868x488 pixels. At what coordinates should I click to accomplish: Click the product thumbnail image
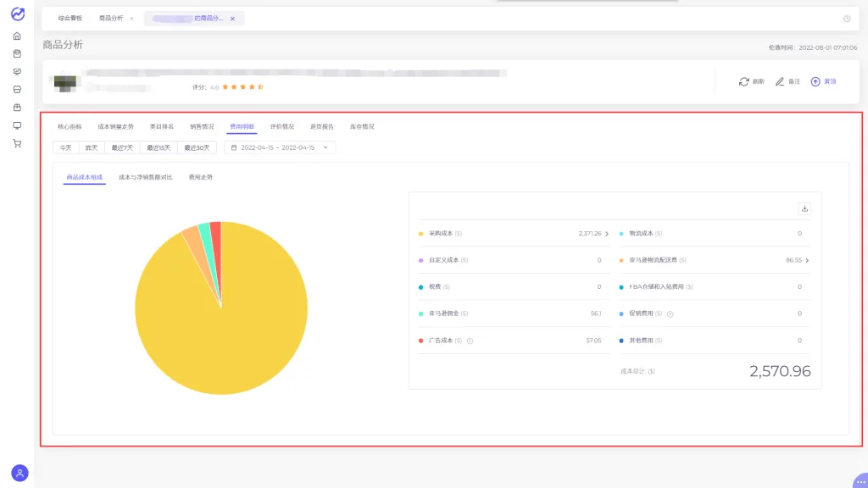(x=64, y=83)
